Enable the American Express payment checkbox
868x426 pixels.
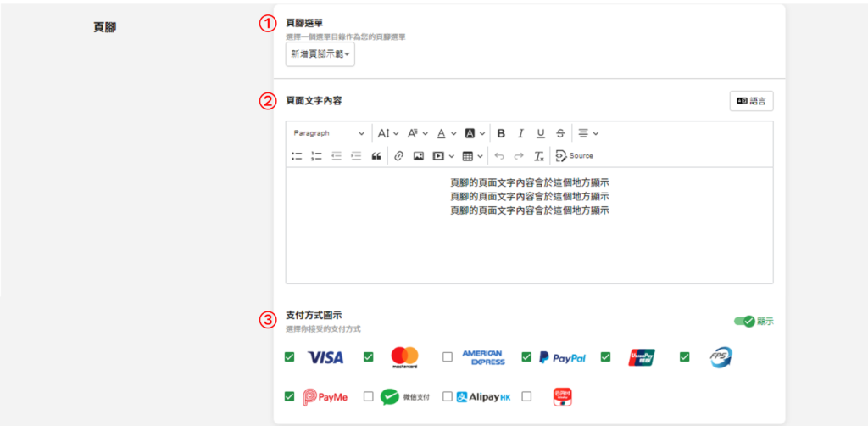click(448, 357)
